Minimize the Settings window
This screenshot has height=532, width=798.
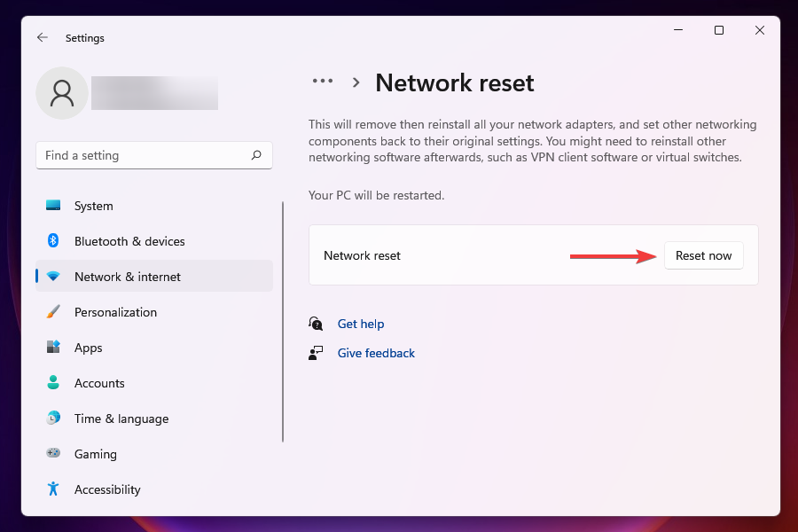(678, 30)
